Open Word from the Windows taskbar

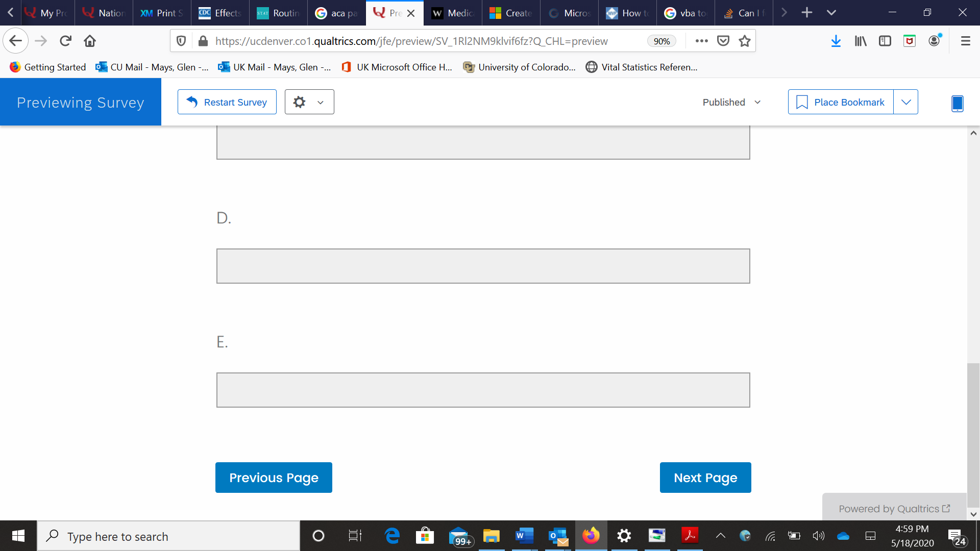pyautogui.click(x=524, y=536)
